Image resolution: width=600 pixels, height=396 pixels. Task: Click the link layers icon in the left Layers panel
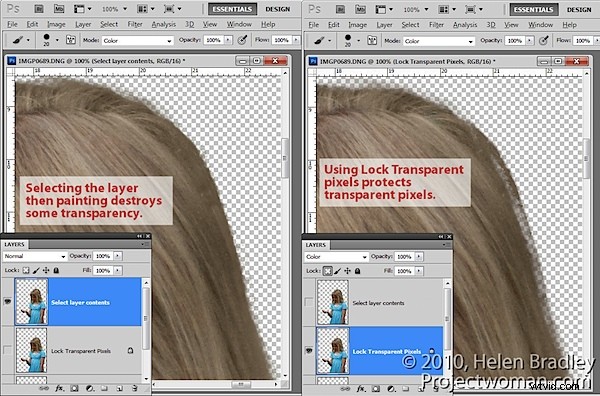(44, 388)
